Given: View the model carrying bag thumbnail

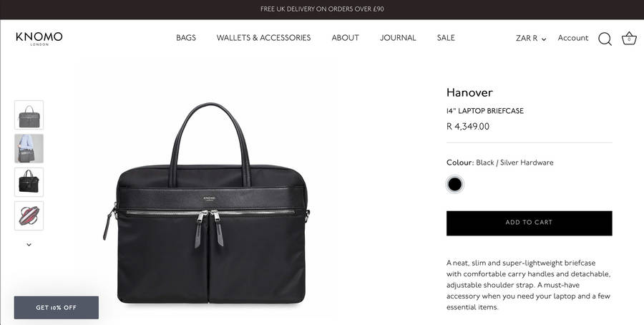Looking at the screenshot, I should coord(29,148).
